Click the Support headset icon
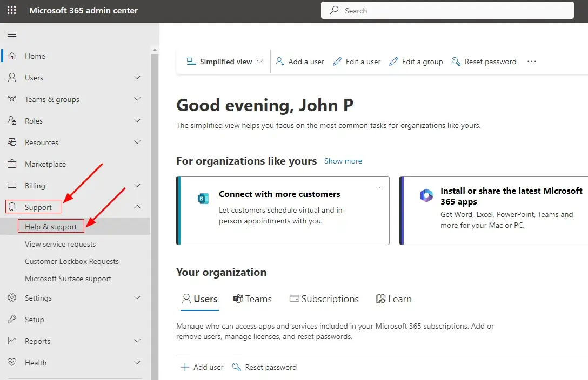Viewport: 588px width, 380px height. pyautogui.click(x=12, y=207)
